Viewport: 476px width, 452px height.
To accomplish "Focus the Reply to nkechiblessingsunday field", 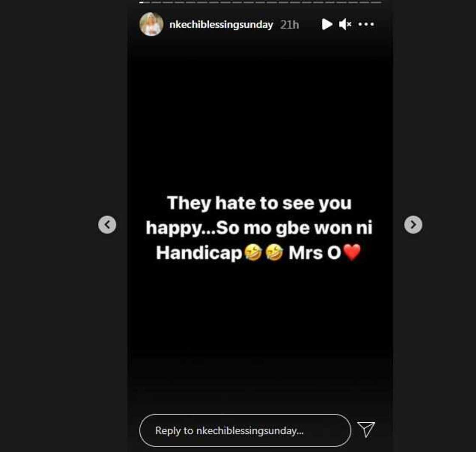I will (x=245, y=430).
